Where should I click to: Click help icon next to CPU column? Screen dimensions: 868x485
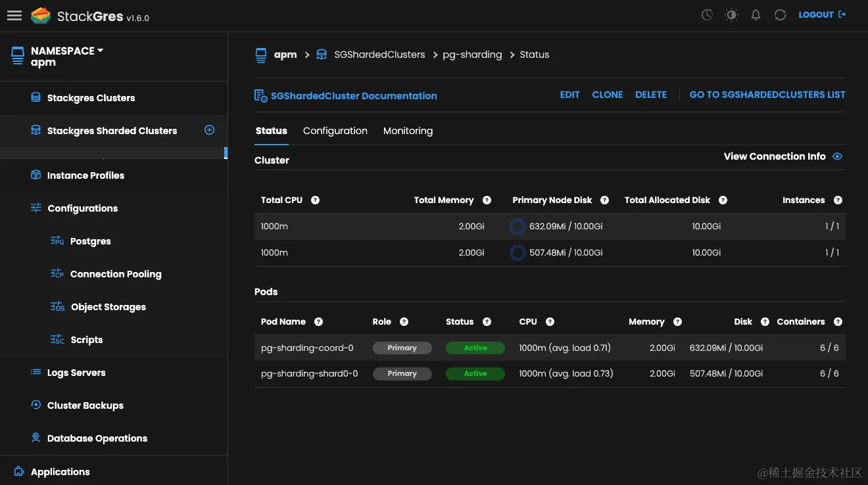coord(550,321)
